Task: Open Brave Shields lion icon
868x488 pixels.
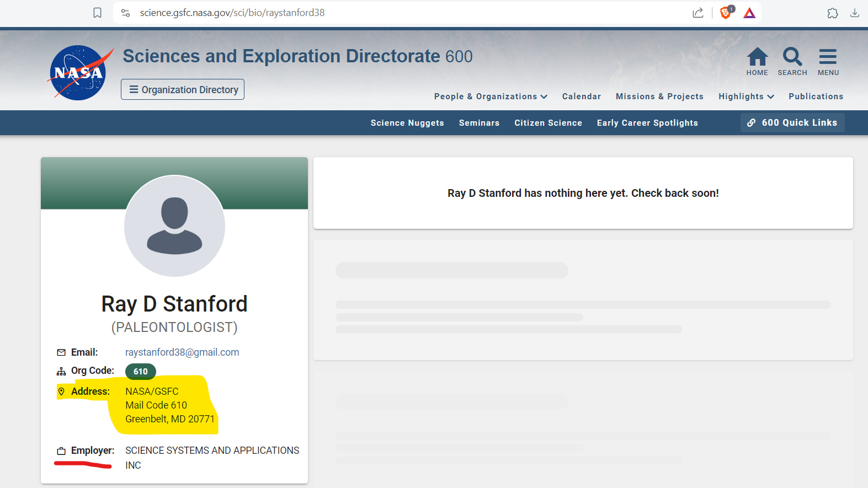Action: coord(726,12)
